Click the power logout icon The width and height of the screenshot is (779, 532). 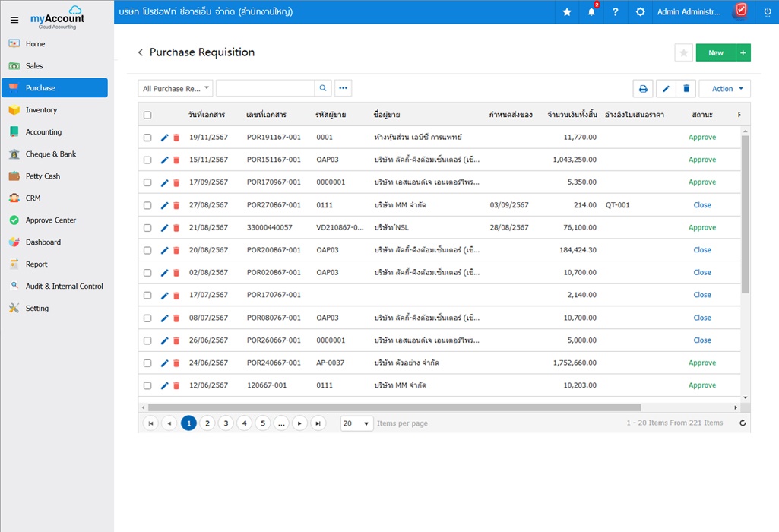(768, 12)
